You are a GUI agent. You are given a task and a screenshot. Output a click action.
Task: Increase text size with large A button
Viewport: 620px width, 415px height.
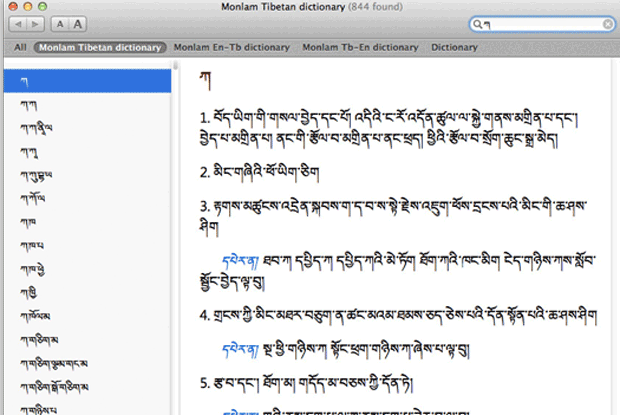(x=78, y=24)
